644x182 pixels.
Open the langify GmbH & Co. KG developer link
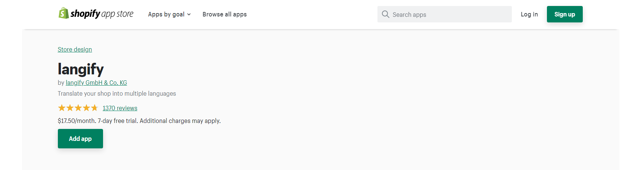(x=96, y=83)
